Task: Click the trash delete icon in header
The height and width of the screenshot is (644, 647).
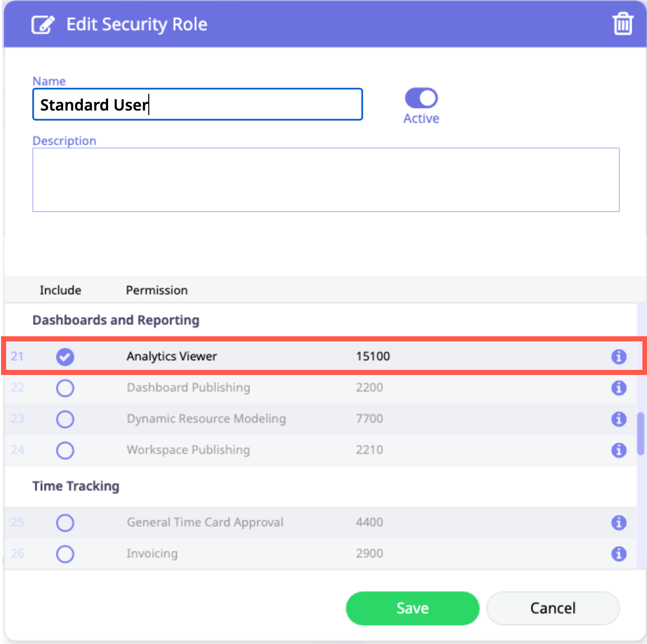Action: click(x=623, y=24)
